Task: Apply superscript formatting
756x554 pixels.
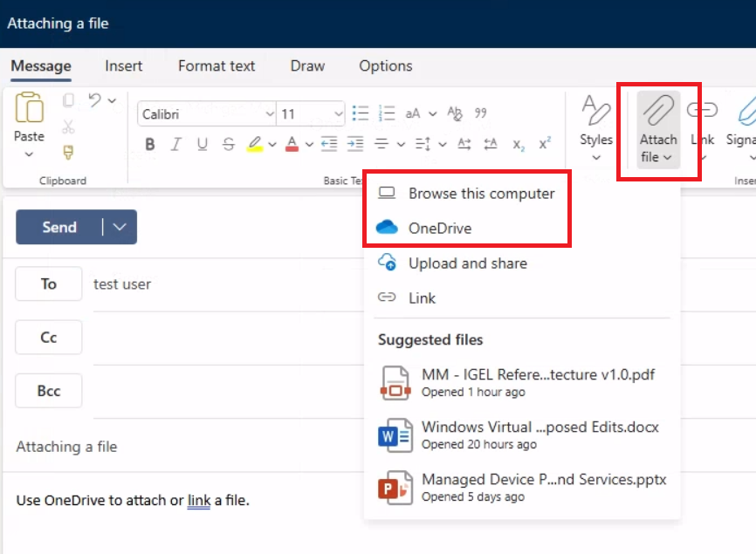Action: pos(545,145)
